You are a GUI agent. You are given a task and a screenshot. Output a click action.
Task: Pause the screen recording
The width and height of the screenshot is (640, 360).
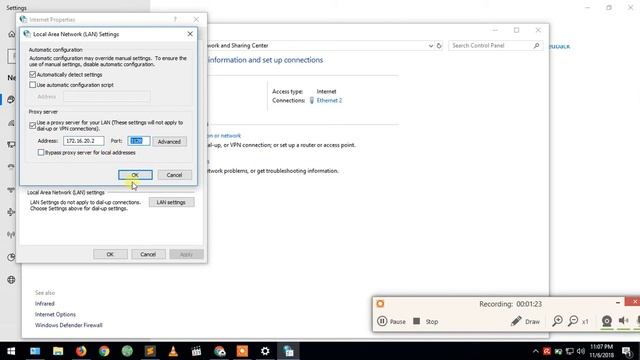(391, 321)
